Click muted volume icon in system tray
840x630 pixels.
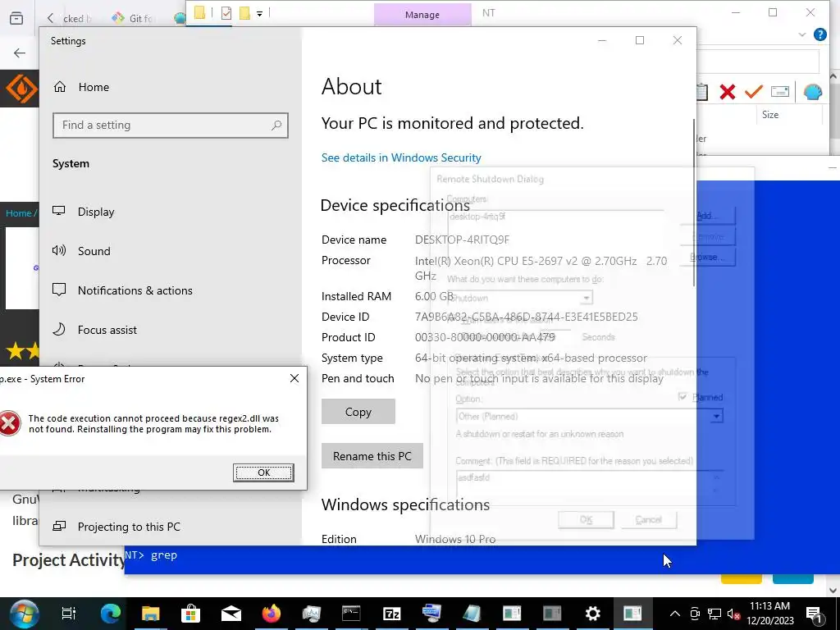tap(733, 614)
